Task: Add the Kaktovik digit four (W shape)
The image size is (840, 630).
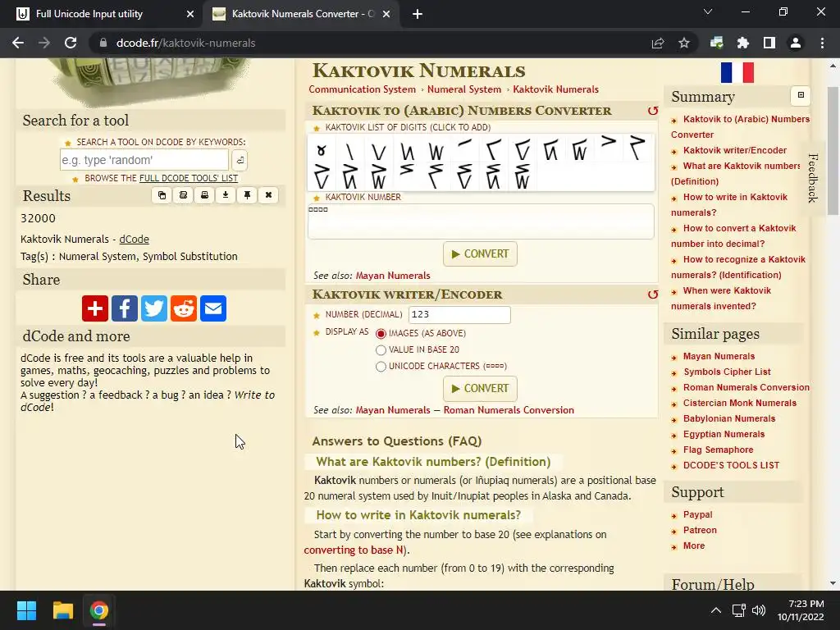Action: (x=436, y=151)
